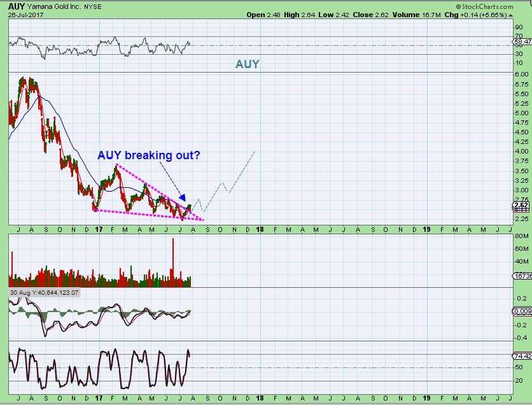532x405 pixels.
Task: Click the 'Volume 16.7M' header value
Action: point(417,15)
